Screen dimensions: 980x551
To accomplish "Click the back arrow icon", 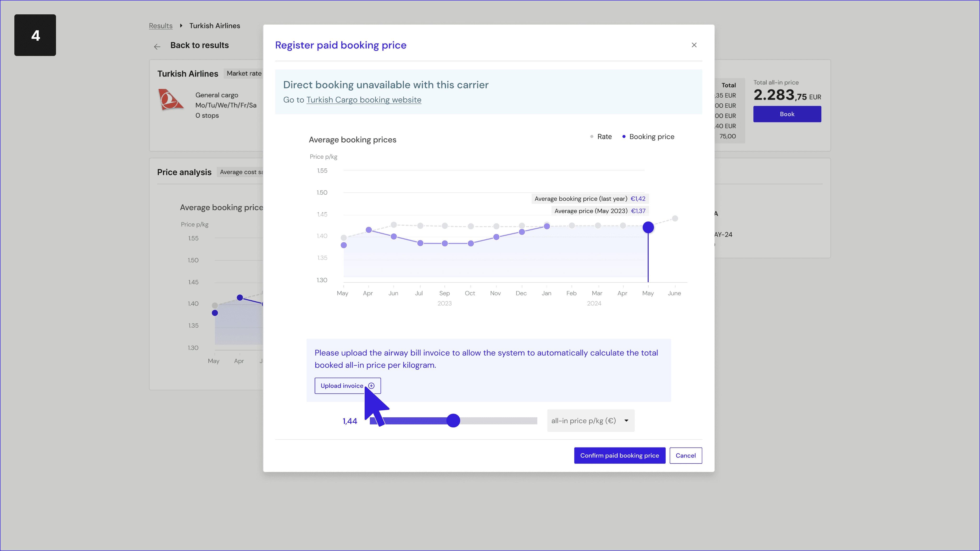I will point(157,46).
